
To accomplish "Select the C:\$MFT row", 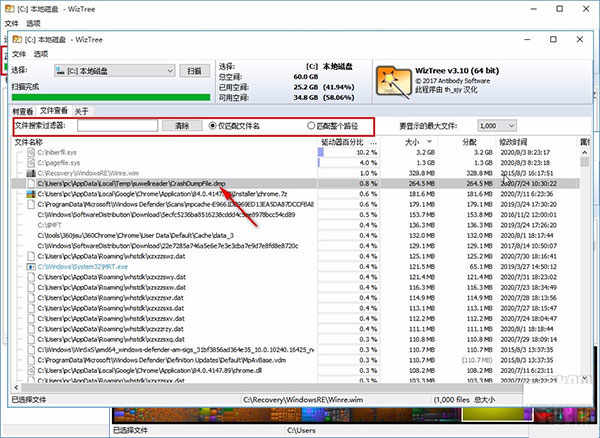I will 49,225.
